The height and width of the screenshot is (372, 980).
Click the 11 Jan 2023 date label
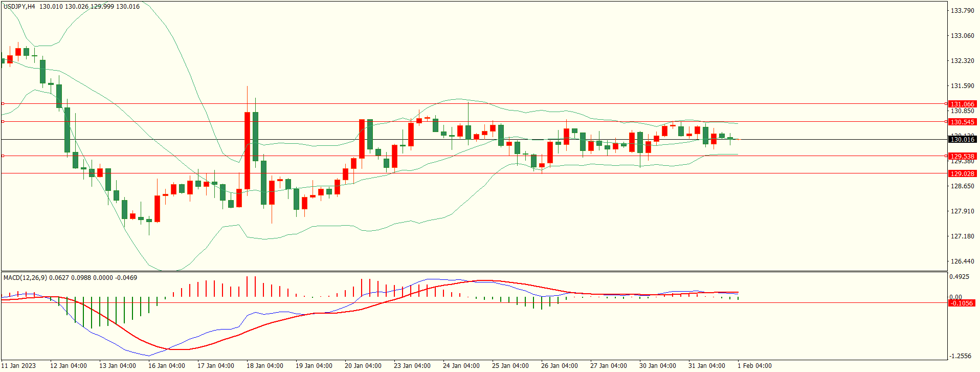tap(19, 365)
